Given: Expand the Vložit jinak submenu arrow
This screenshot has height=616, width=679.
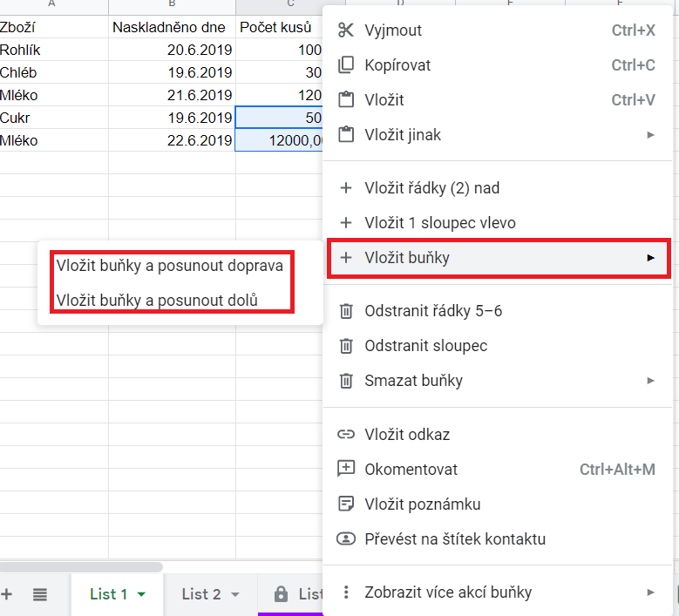Looking at the screenshot, I should click(650, 135).
